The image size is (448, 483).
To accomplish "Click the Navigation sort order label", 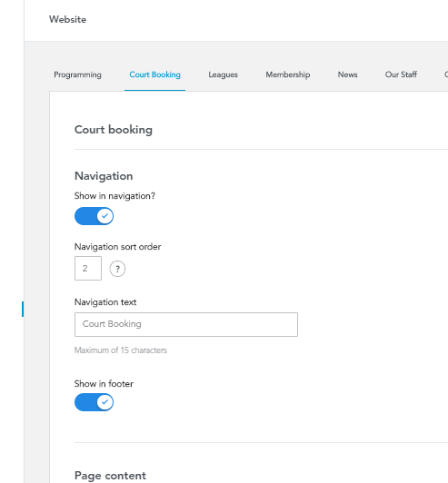I will tap(118, 247).
